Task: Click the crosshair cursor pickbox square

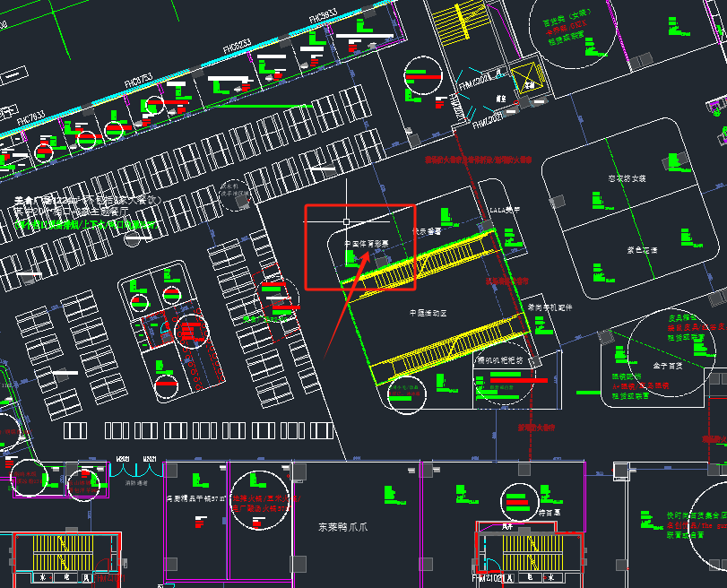Action: tap(347, 220)
